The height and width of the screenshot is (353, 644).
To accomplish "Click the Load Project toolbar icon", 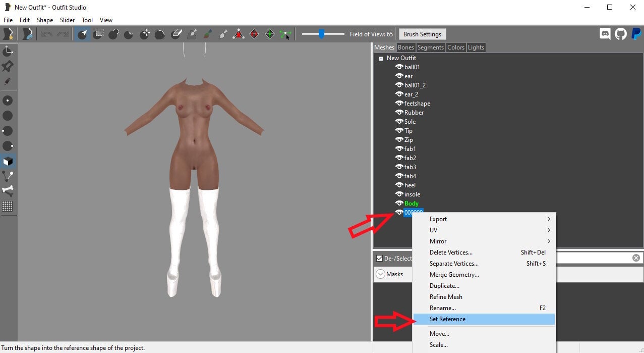I will pyautogui.click(x=28, y=34).
